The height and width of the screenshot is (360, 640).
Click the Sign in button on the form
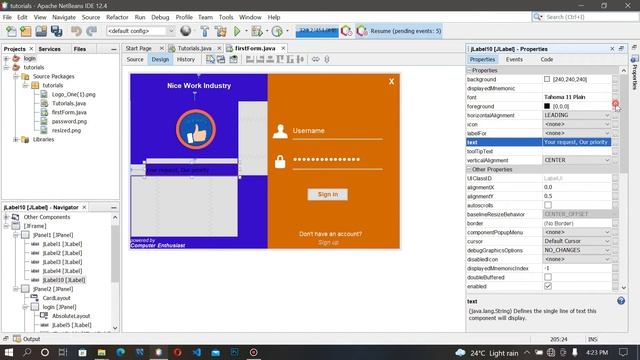point(328,194)
